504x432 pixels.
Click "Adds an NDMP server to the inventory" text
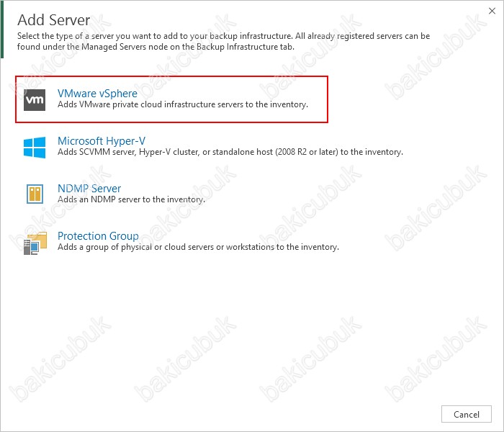pos(131,199)
